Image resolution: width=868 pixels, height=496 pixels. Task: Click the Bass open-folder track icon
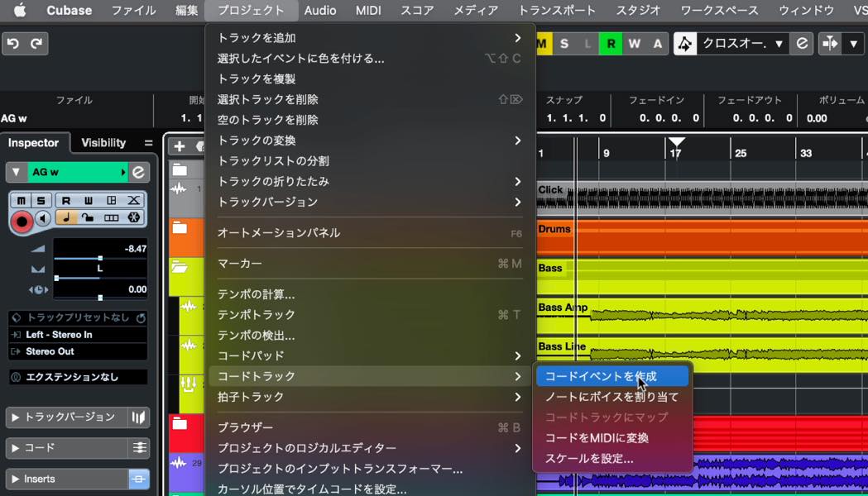click(x=180, y=267)
